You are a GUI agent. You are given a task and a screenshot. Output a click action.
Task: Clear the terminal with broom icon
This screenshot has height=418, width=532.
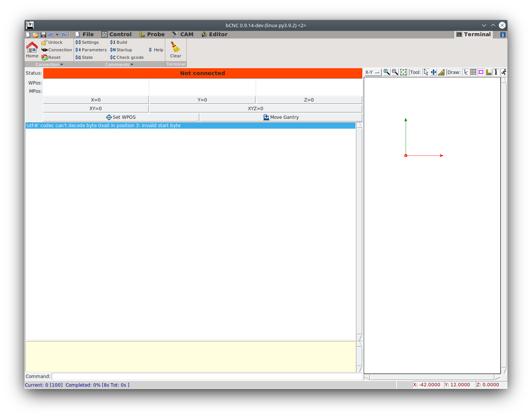[x=175, y=50]
